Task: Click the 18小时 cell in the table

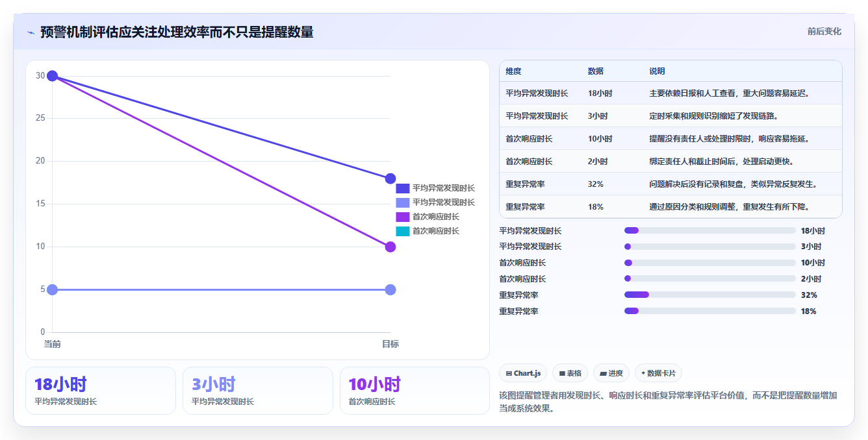Action: pyautogui.click(x=600, y=93)
